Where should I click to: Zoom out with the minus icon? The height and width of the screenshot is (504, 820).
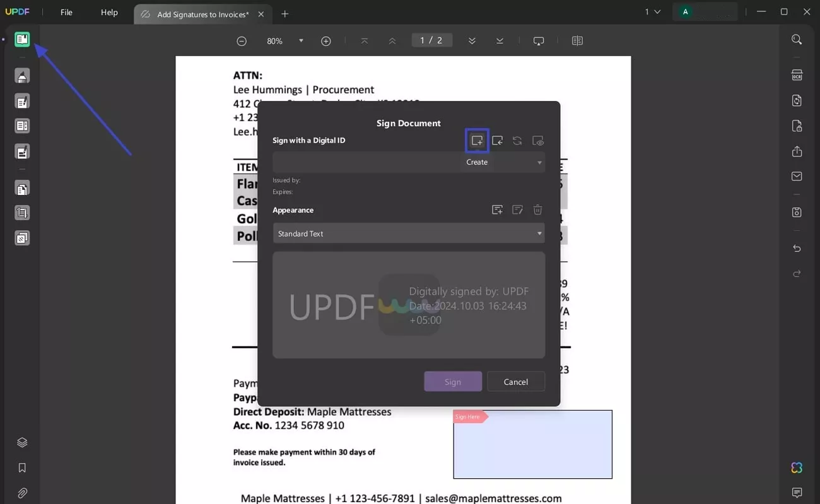[x=242, y=41]
